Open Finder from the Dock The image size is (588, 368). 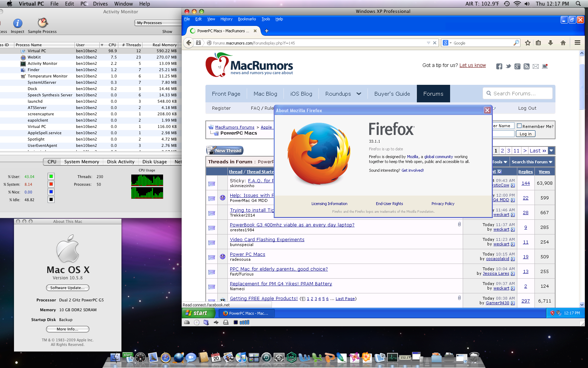(x=115, y=357)
